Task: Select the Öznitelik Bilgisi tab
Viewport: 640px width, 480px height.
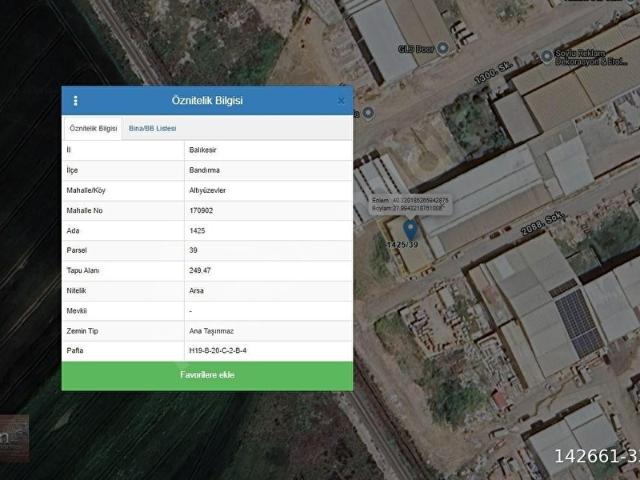Action: [x=93, y=128]
